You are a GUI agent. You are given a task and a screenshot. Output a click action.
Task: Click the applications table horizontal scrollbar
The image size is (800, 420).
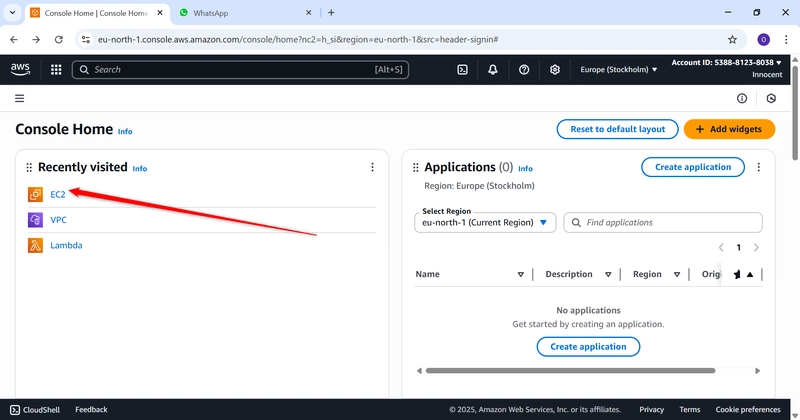click(x=570, y=370)
